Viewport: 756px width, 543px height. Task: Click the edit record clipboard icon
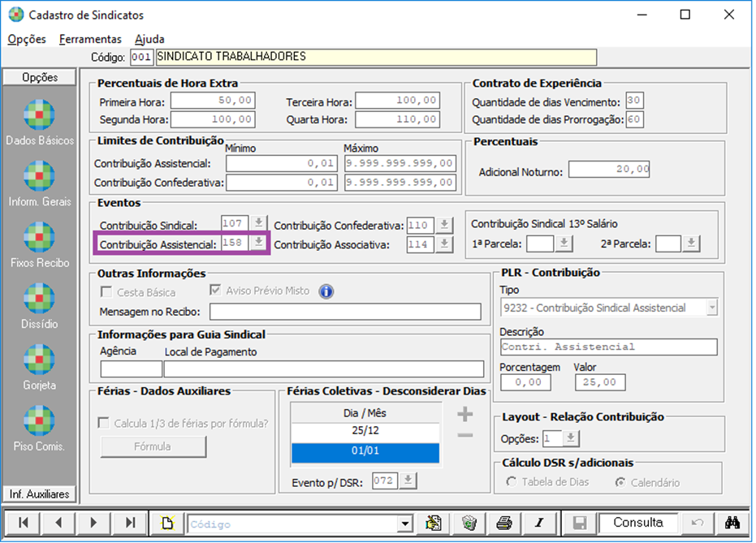434,523
